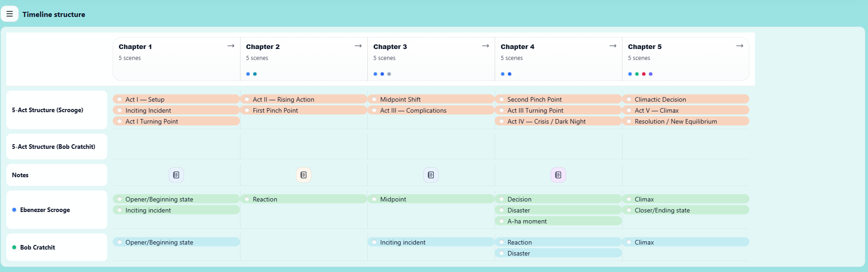Toggle the circle on Inciting Incident beat

point(120,110)
